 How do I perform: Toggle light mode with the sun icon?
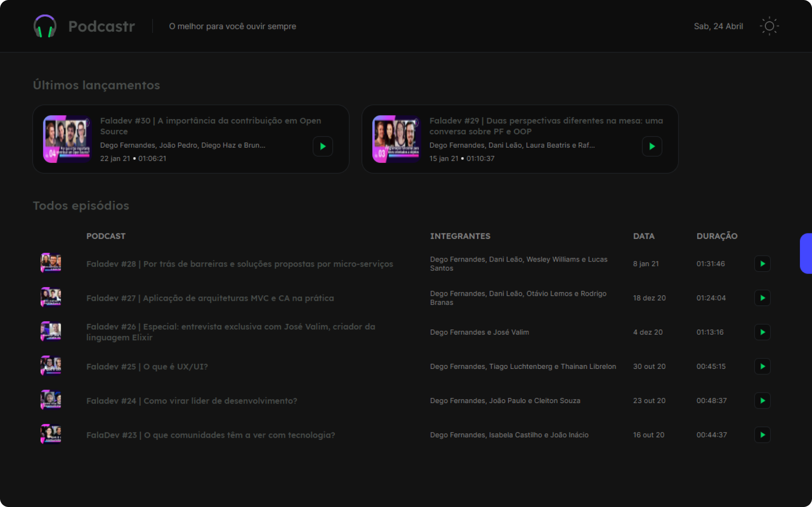point(769,26)
